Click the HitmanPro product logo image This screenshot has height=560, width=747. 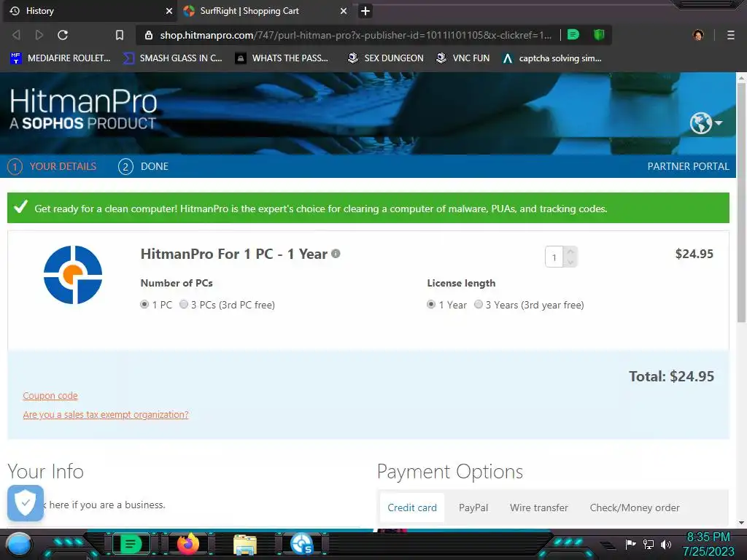(73, 275)
